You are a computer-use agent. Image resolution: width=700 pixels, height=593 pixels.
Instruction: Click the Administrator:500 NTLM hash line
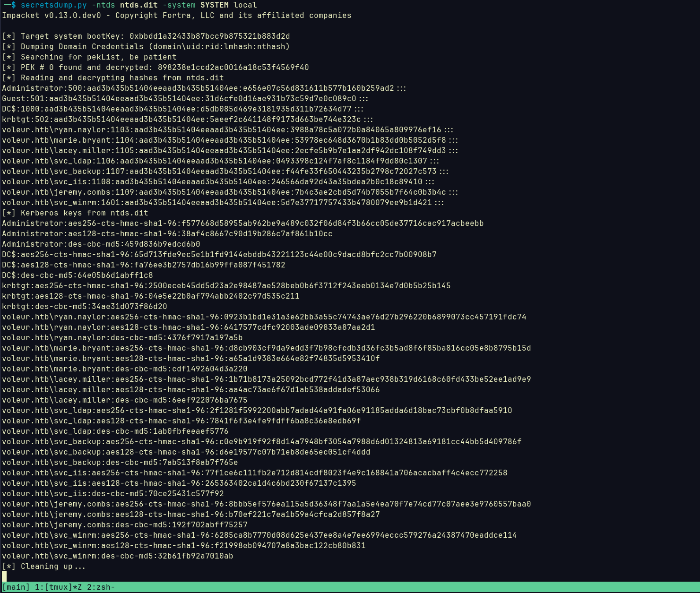[x=204, y=88]
